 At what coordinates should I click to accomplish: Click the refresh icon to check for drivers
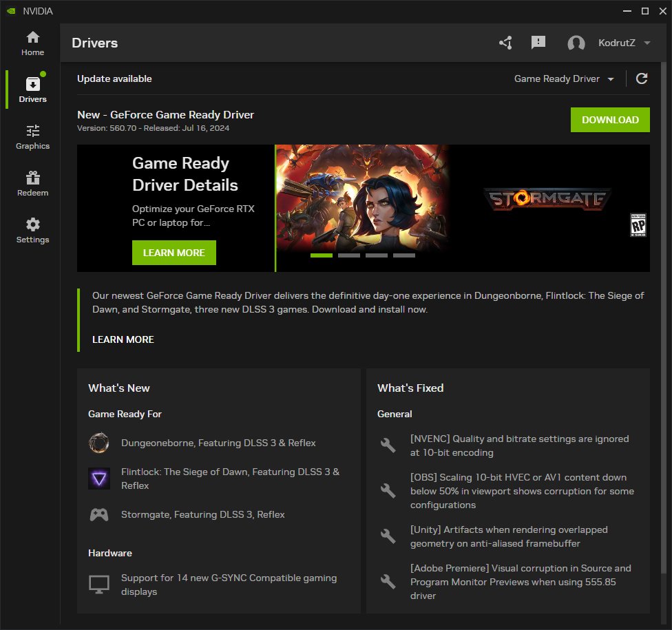[x=641, y=78]
